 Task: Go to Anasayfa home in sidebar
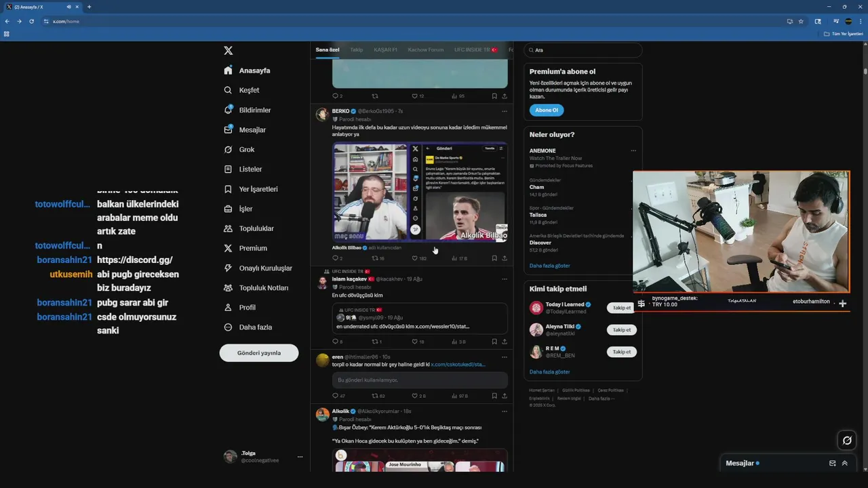coord(248,70)
